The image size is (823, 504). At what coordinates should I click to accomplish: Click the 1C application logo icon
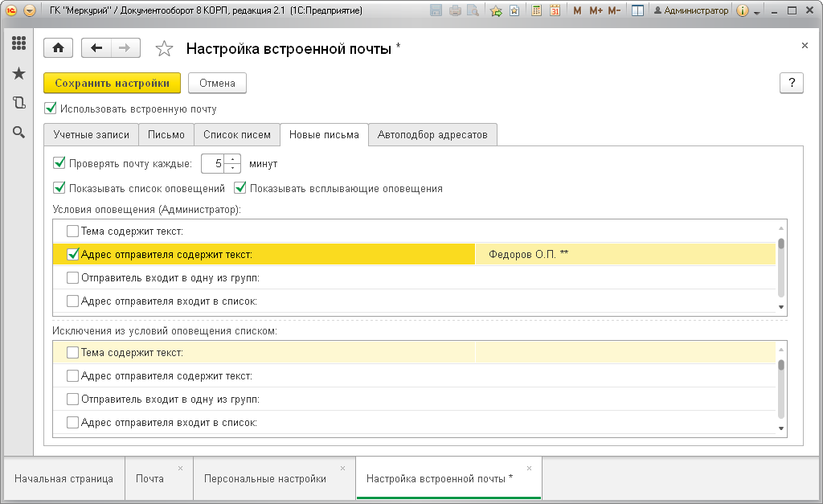pyautogui.click(x=11, y=10)
